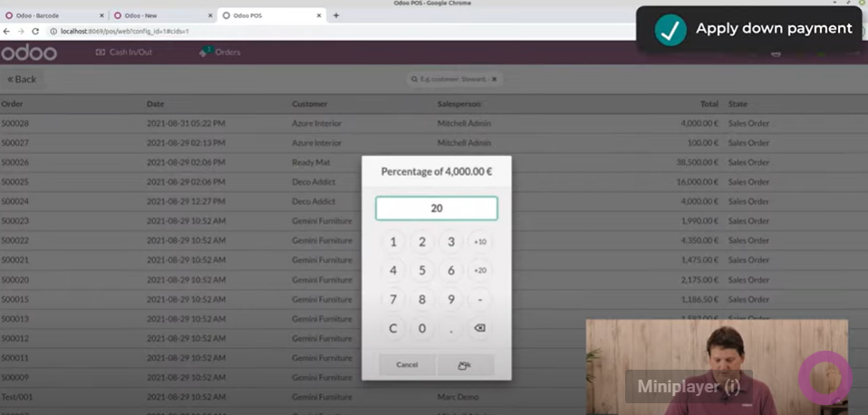Select order Test/001
Screen dimensions: 868x415
coord(434,397)
